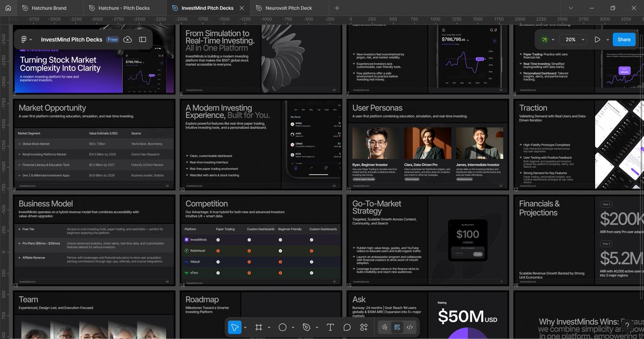Click the $200K ARR figure
This screenshot has width=644, height=339.
[621, 219]
